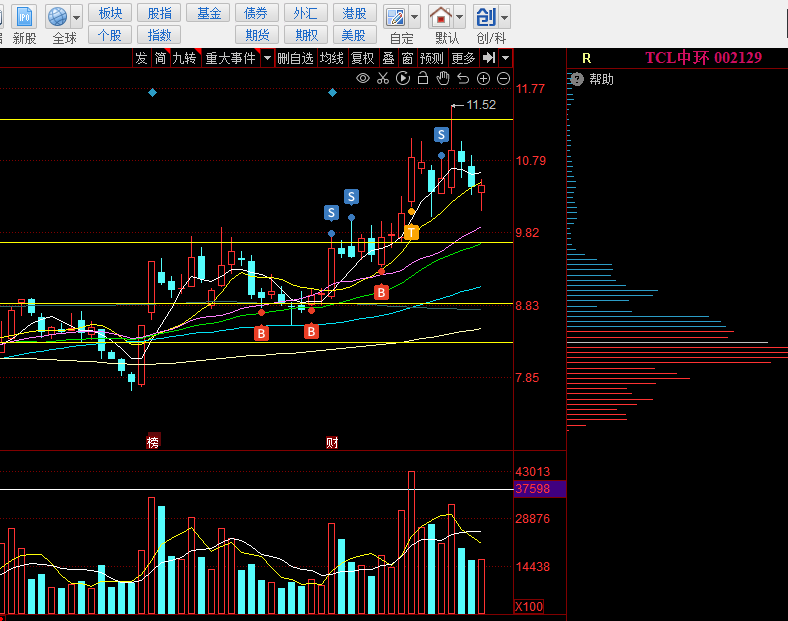Select the scissors cut tool icon
The image size is (788, 621).
pos(383,78)
